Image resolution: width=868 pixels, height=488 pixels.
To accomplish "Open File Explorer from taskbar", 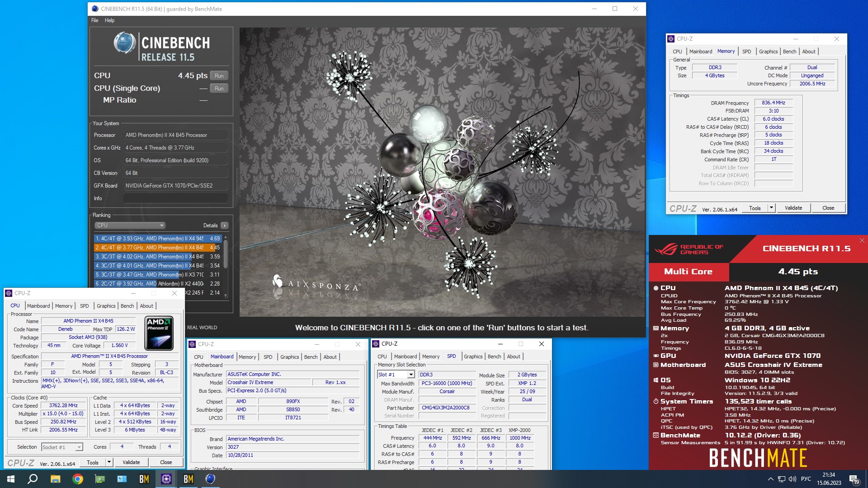I will tap(55, 479).
